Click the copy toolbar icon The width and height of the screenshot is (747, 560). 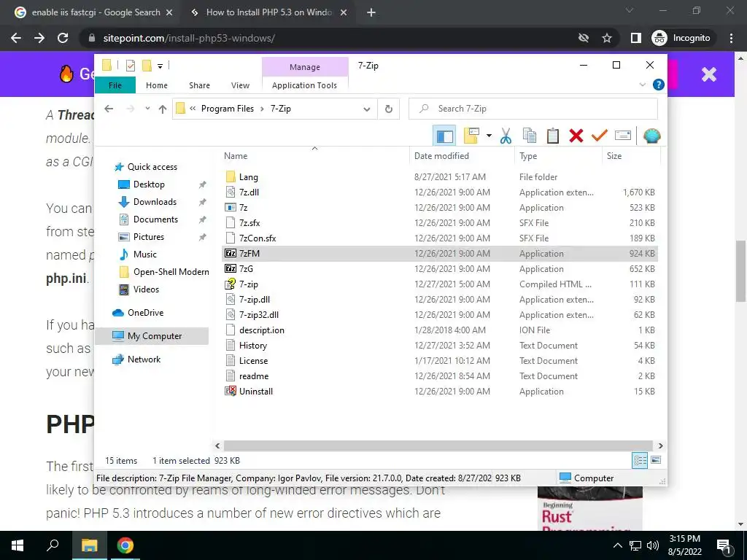[530, 136]
